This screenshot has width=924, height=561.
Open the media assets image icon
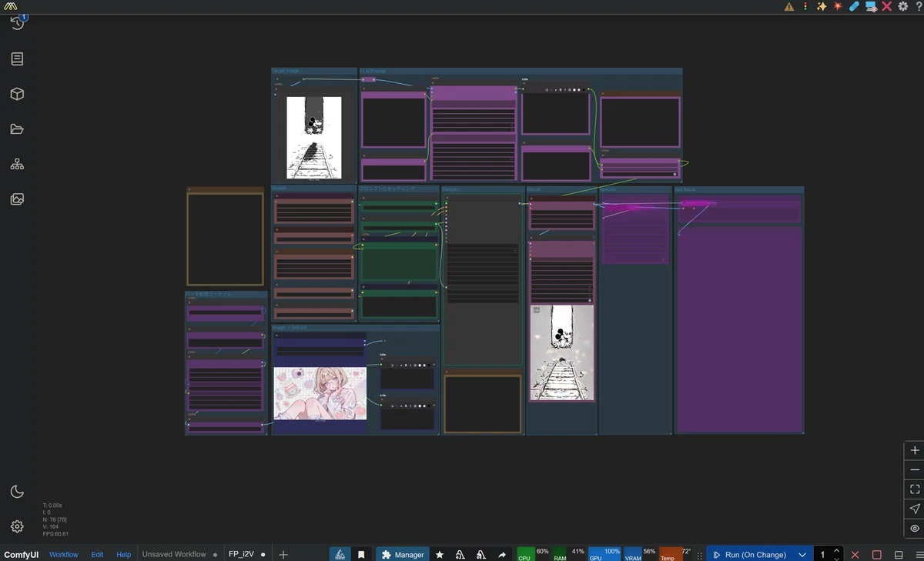pos(17,199)
